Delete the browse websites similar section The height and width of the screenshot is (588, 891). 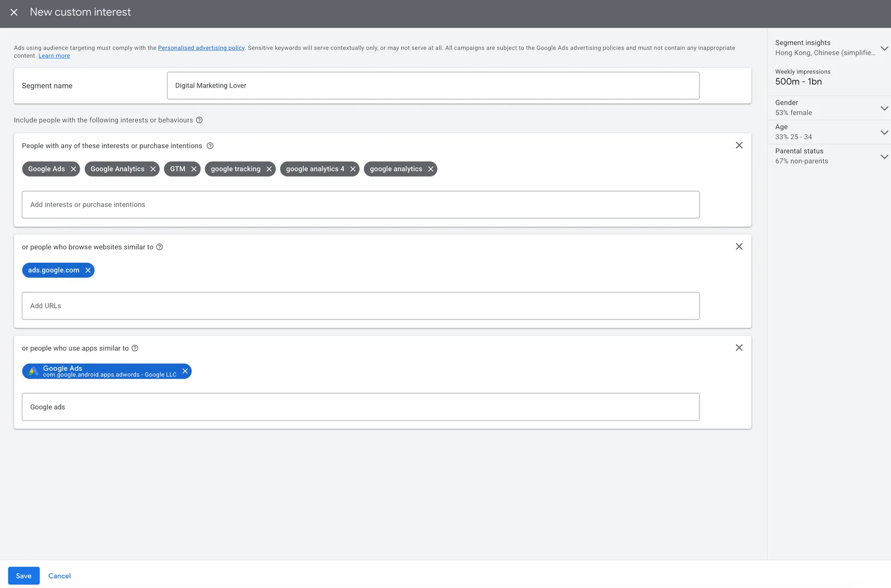coord(739,247)
